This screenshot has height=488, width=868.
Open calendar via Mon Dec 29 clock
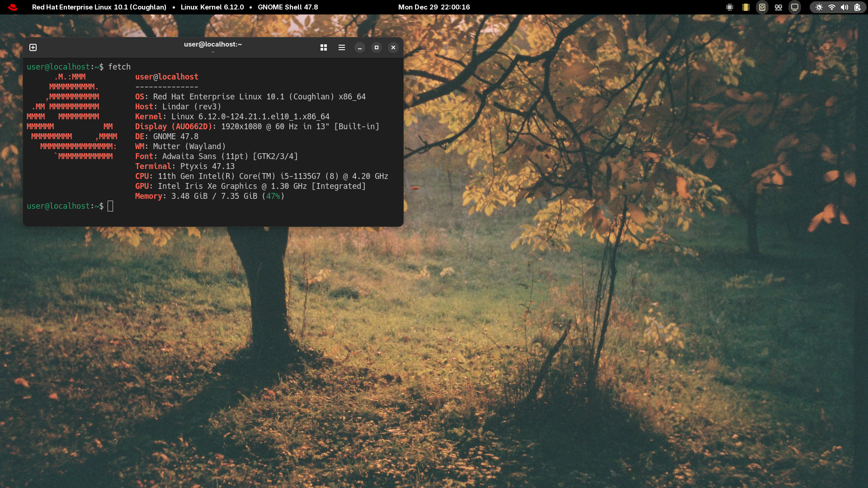tap(434, 7)
